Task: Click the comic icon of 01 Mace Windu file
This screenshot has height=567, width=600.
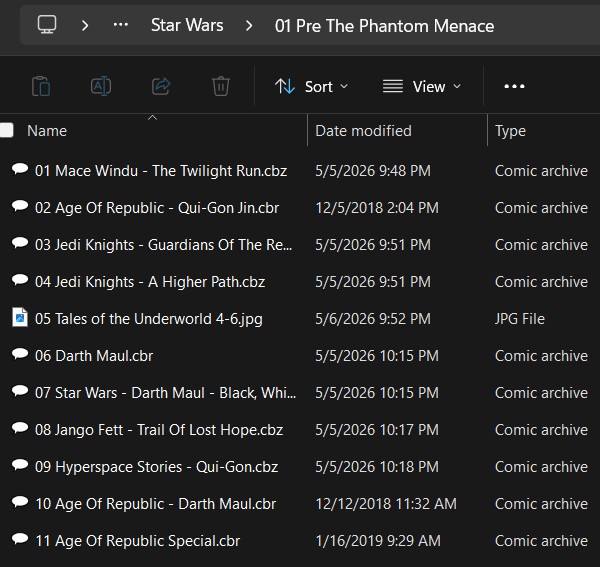Action: [x=20, y=169]
